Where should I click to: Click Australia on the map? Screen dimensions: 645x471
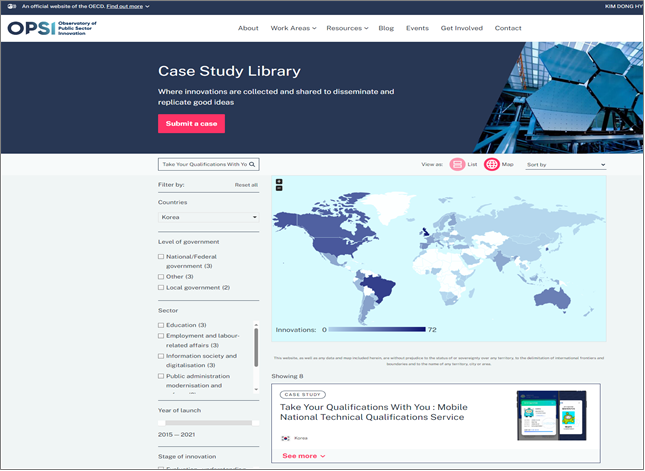pos(552,299)
